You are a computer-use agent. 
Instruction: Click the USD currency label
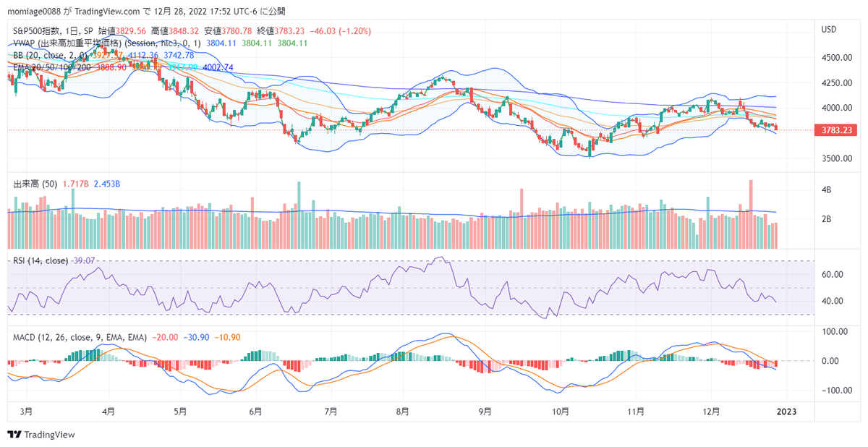(x=828, y=30)
